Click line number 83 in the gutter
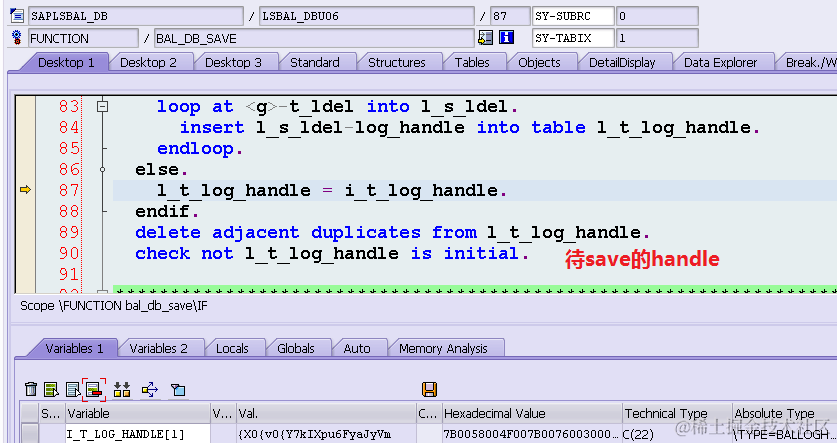 (x=69, y=106)
